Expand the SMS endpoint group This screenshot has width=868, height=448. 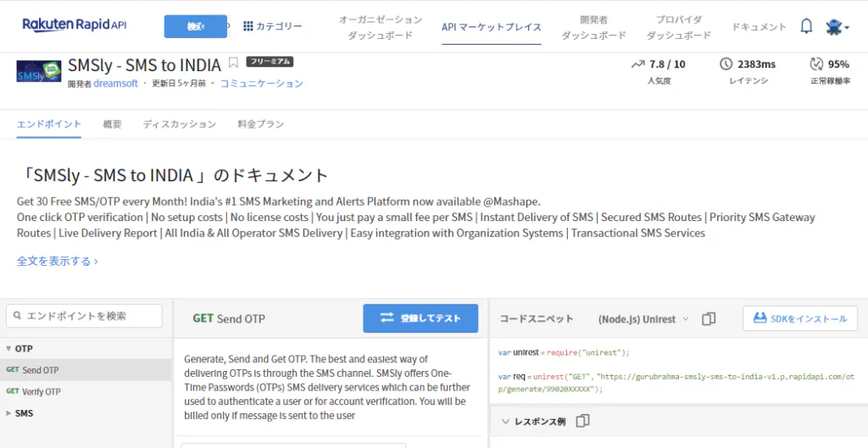8,413
